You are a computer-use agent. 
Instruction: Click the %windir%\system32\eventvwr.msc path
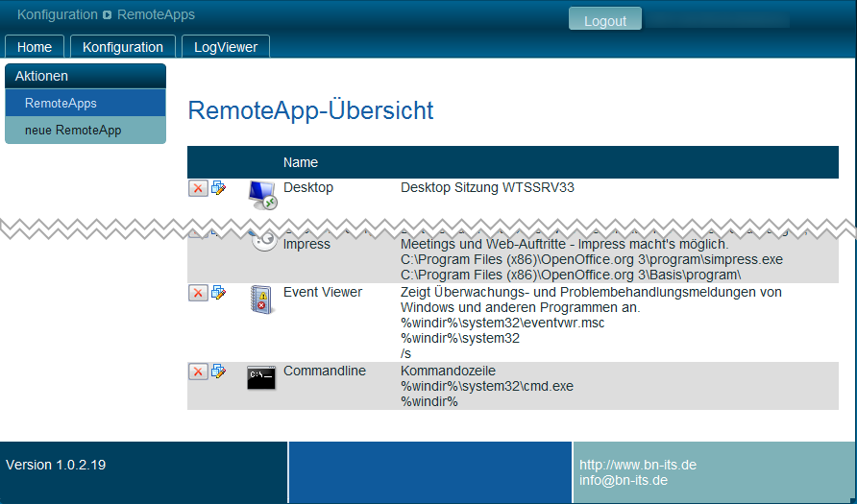coord(502,323)
